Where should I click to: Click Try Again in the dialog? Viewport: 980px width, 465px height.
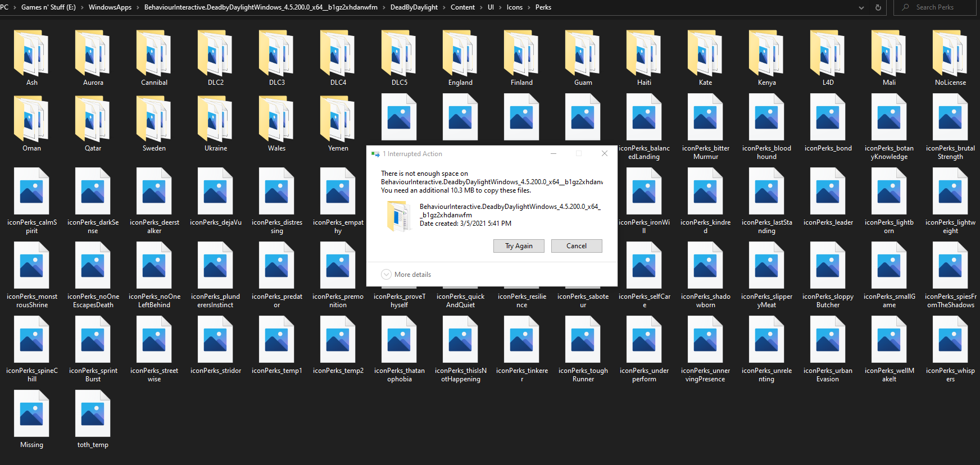point(519,246)
